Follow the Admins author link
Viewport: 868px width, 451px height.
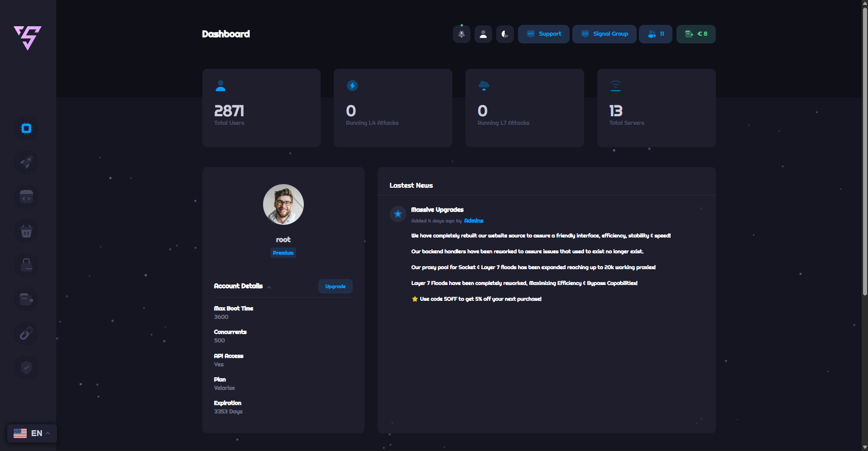click(474, 221)
